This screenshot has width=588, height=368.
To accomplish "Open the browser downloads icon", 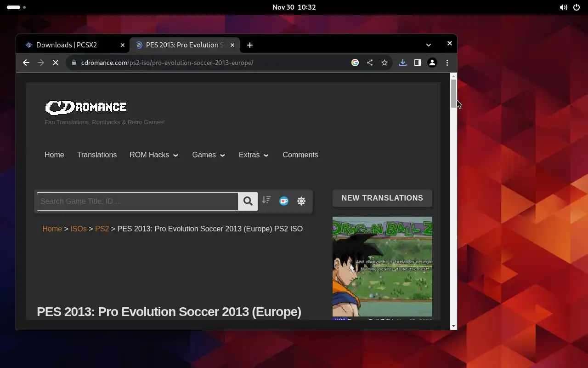I will [x=403, y=63].
